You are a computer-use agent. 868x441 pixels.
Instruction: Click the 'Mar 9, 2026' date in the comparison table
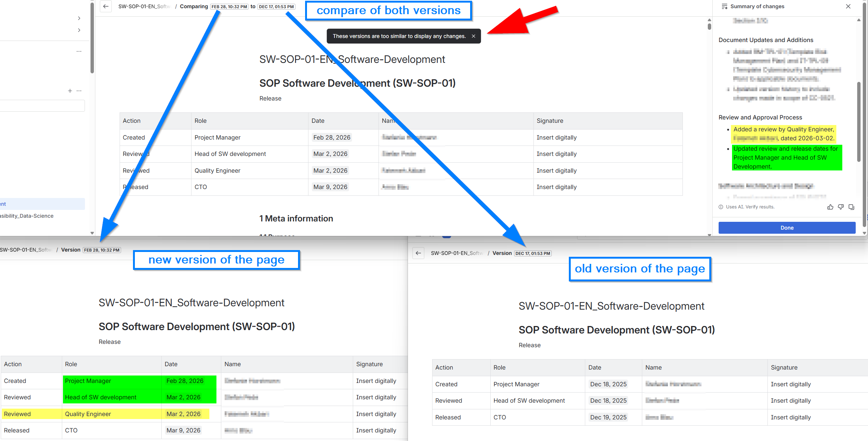click(330, 187)
